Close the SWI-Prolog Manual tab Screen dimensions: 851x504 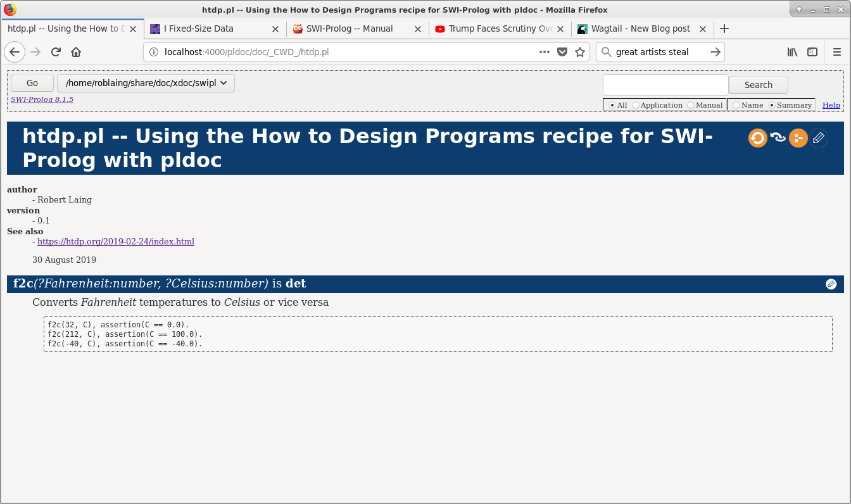click(x=418, y=28)
